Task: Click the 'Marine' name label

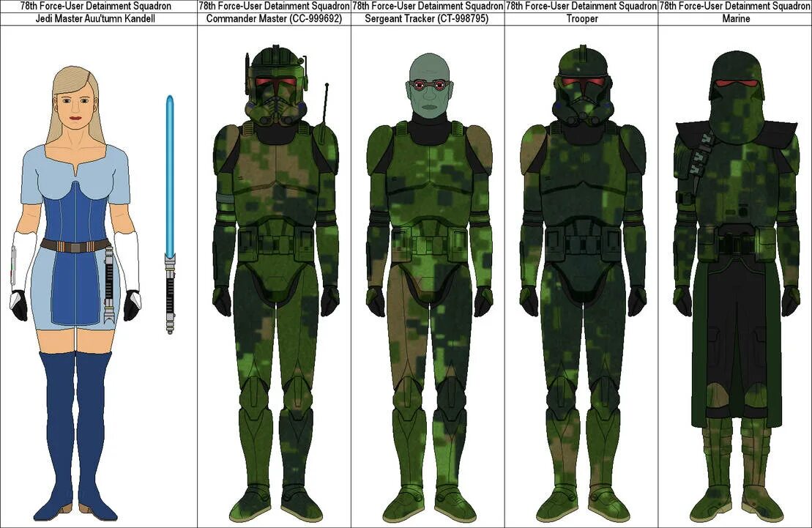Action: [736, 18]
